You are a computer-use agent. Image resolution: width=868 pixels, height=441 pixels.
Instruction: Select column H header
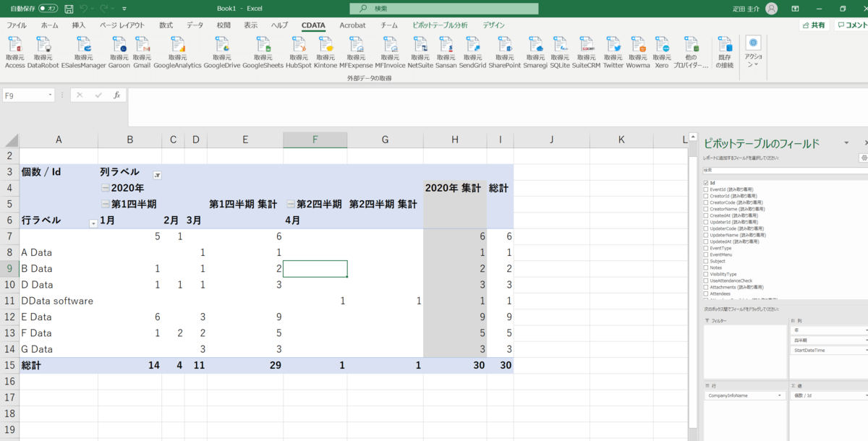point(454,140)
